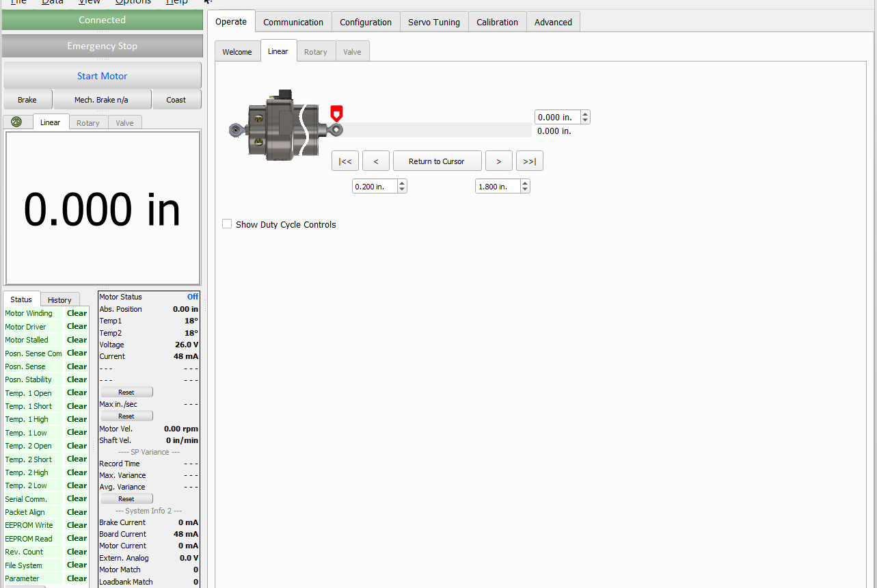Image resolution: width=877 pixels, height=588 pixels.
Task: Click the Connected status button
Action: tap(103, 20)
